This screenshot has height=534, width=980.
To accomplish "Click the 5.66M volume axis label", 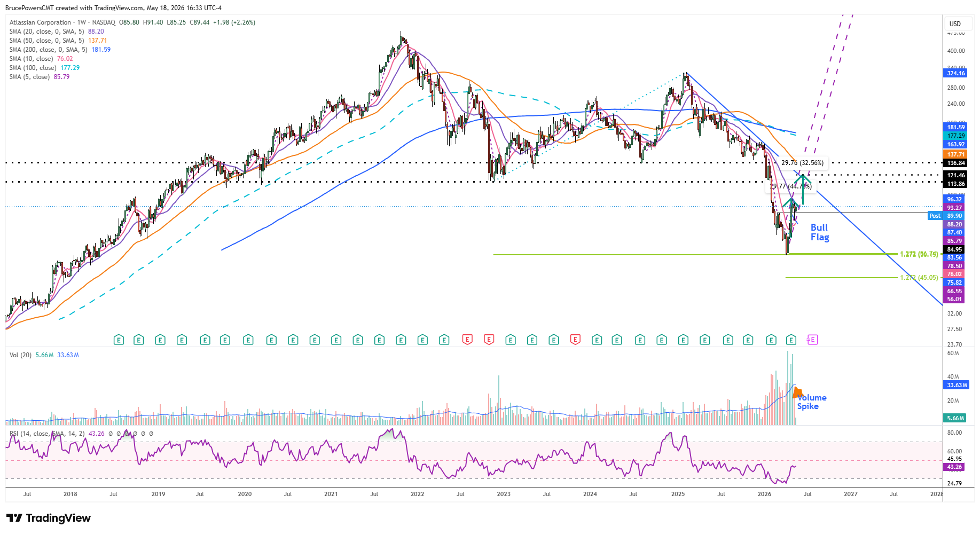I will [x=955, y=418].
